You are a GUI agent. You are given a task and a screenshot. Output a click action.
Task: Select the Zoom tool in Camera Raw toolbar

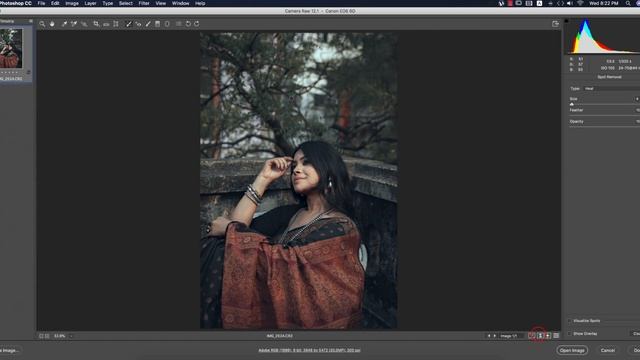pos(42,24)
